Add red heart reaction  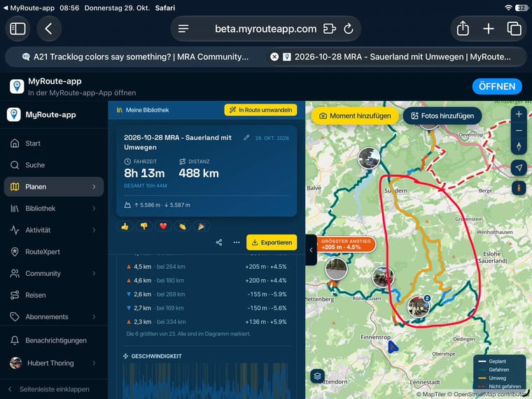[163, 226]
